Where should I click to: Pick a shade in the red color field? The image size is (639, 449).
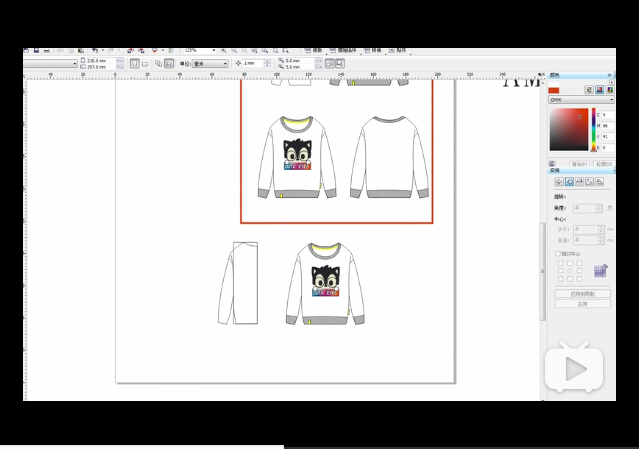pos(568,130)
